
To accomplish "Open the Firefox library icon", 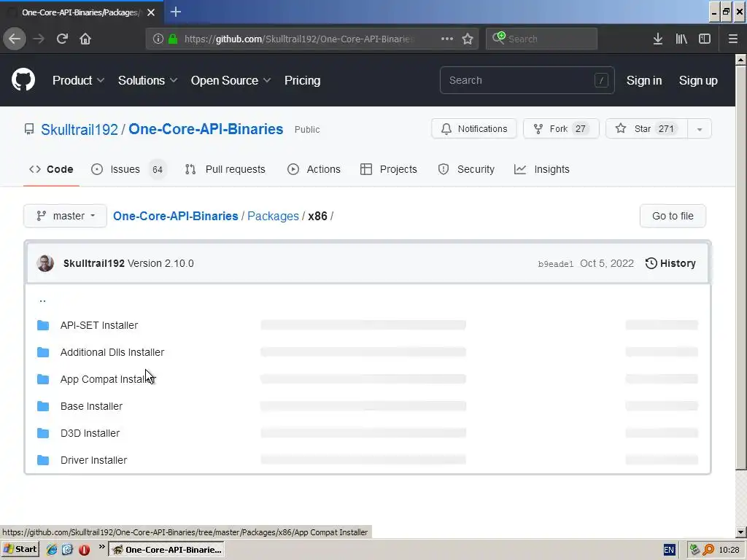I will point(681,39).
